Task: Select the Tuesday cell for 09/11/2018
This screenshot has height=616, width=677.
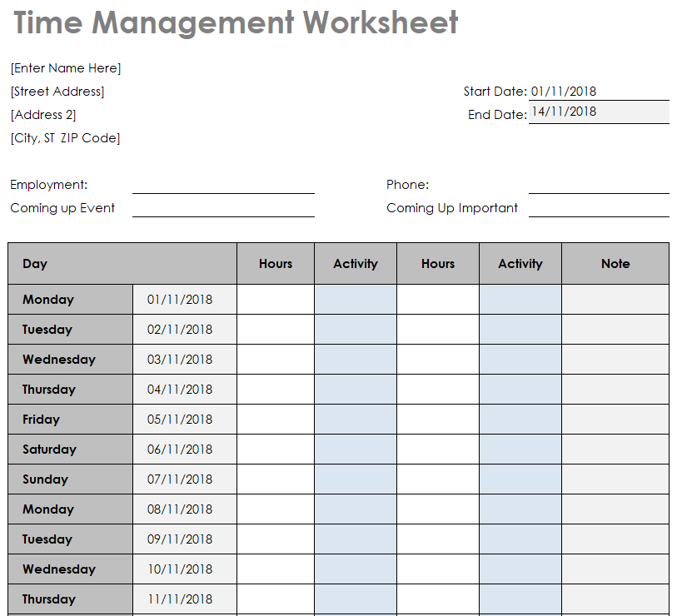Action: [71, 539]
